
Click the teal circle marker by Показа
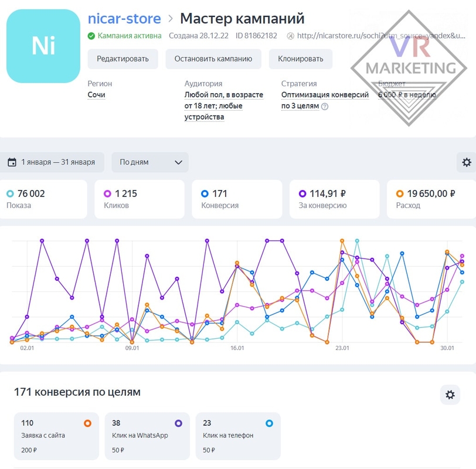point(10,193)
